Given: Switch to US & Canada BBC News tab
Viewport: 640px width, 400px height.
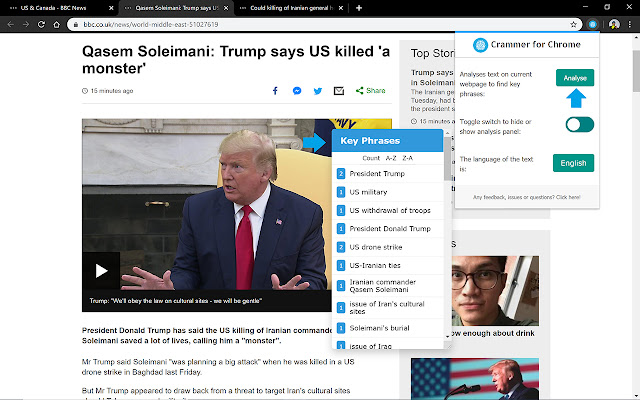Looking at the screenshot, I should pos(57,8).
